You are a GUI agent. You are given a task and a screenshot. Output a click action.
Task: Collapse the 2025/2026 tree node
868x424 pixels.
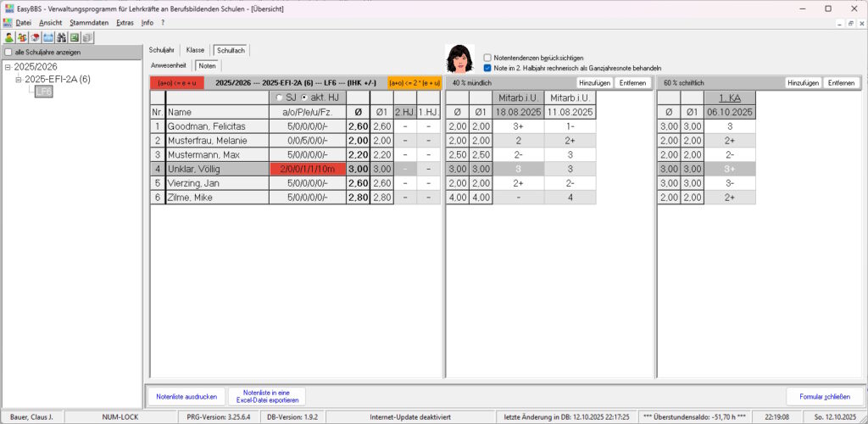[8, 67]
